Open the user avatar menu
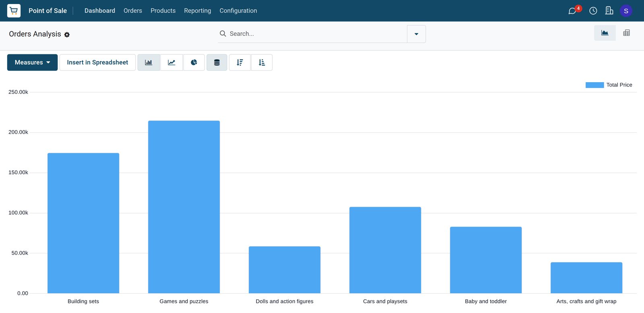The width and height of the screenshot is (644, 313). pyautogui.click(x=626, y=11)
